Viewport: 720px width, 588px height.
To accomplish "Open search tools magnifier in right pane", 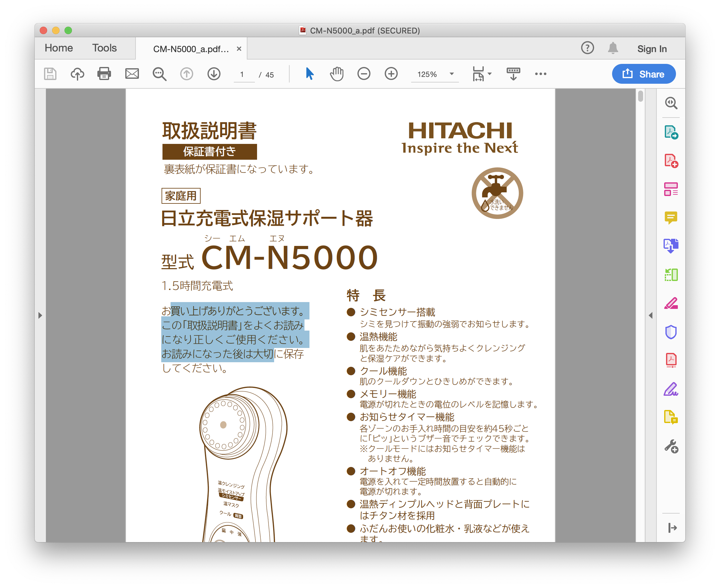I will pos(671,103).
